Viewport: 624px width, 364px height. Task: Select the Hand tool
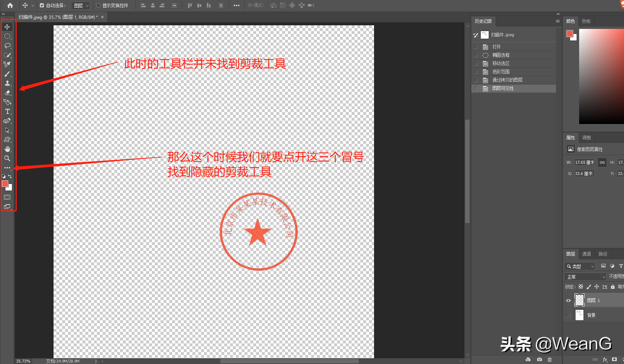(x=7, y=149)
